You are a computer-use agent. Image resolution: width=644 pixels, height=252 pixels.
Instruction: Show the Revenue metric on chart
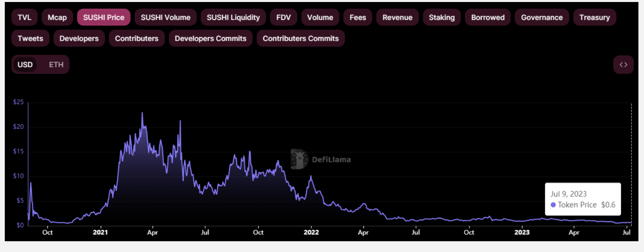pos(397,18)
